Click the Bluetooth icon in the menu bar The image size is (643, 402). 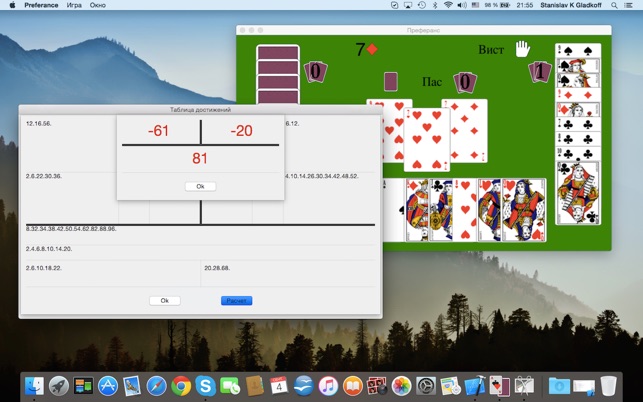[x=435, y=5]
